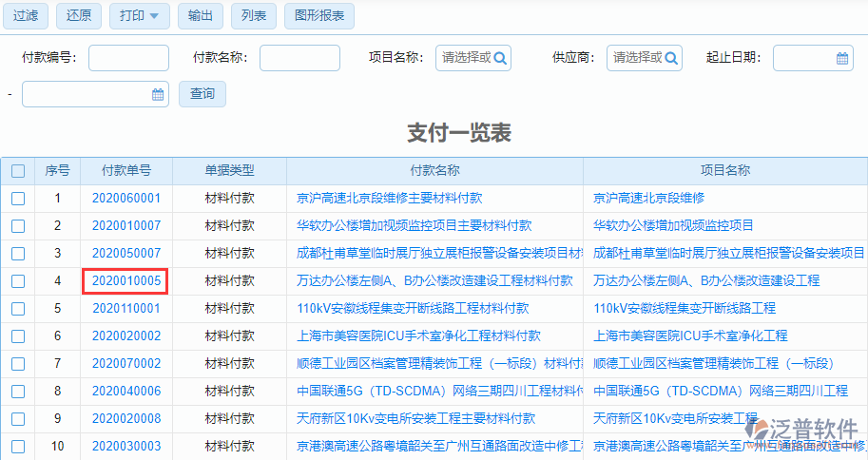
Task: Open 110kV安徽线程集变开断线路工程材料付款 link
Action: pos(413,308)
